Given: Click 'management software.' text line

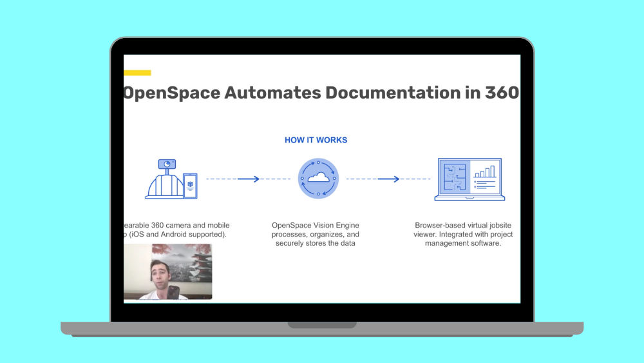Looking at the screenshot, I should (x=463, y=243).
